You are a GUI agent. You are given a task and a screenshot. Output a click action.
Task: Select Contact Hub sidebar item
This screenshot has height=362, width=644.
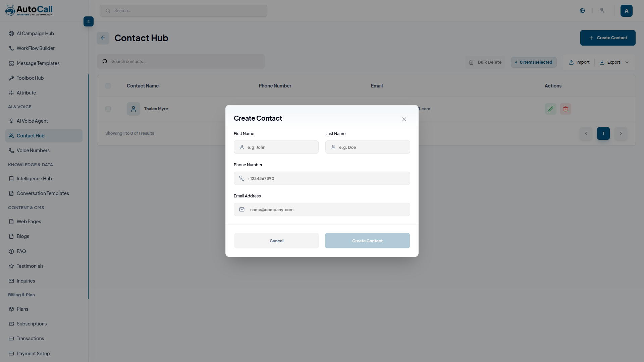pos(44,136)
